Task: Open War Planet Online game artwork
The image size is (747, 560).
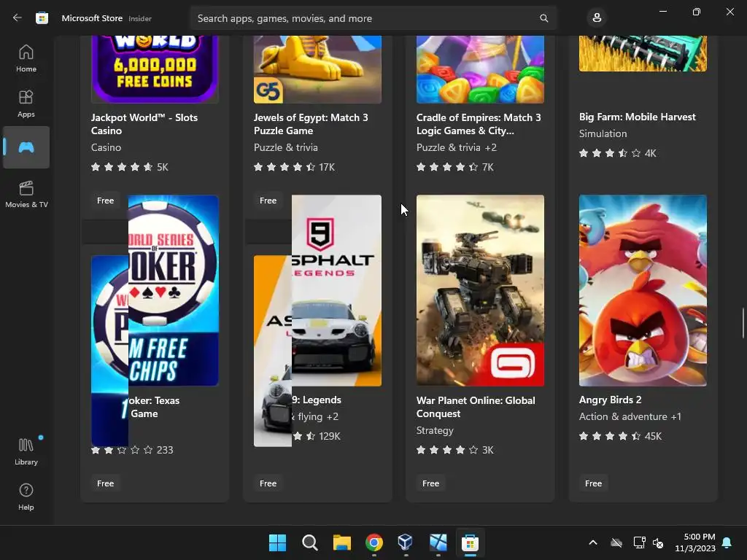Action: click(x=480, y=290)
